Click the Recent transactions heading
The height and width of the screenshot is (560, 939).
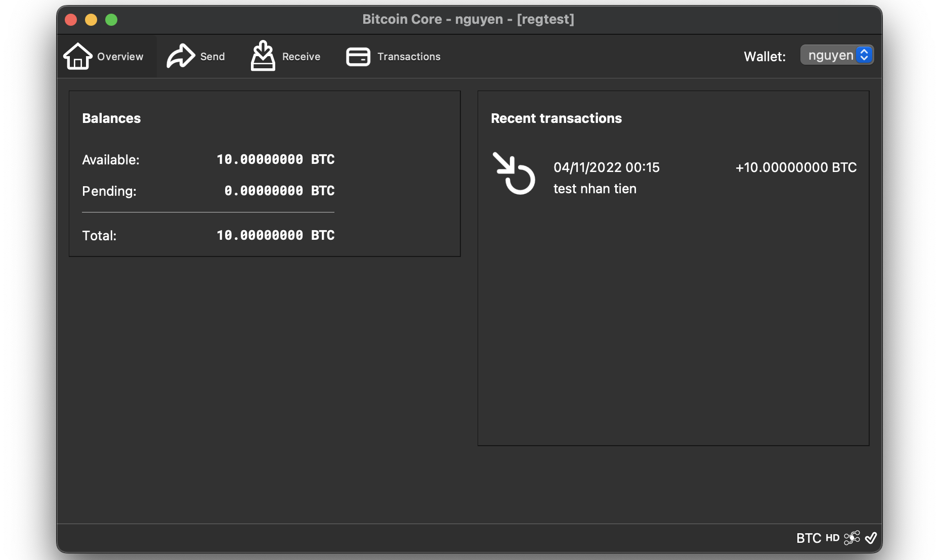(x=556, y=118)
